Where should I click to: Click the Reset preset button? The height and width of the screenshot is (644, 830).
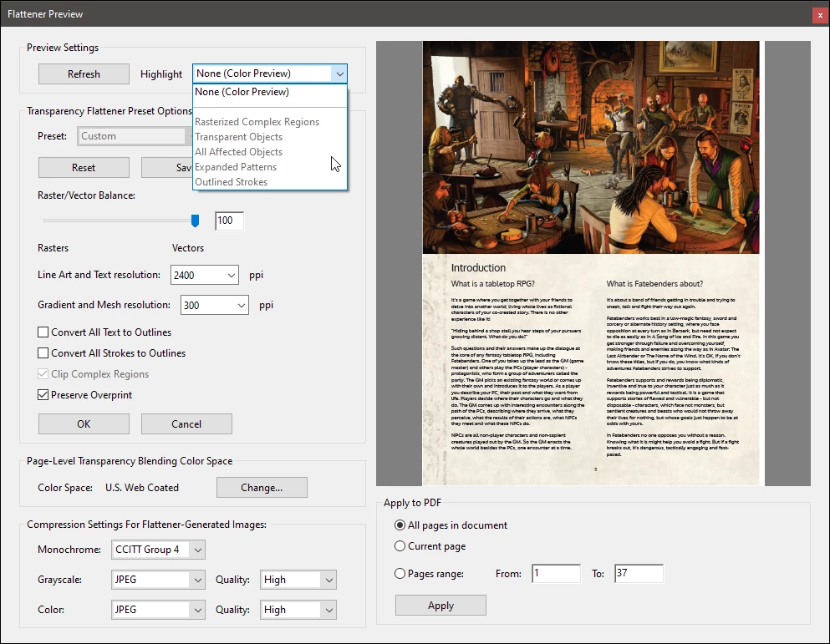click(x=84, y=168)
